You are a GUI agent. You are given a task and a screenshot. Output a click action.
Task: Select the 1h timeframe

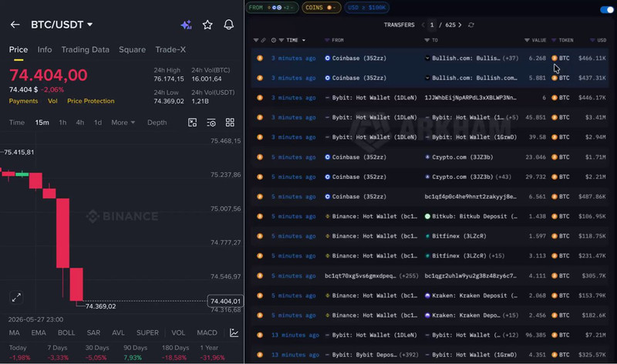coord(62,123)
